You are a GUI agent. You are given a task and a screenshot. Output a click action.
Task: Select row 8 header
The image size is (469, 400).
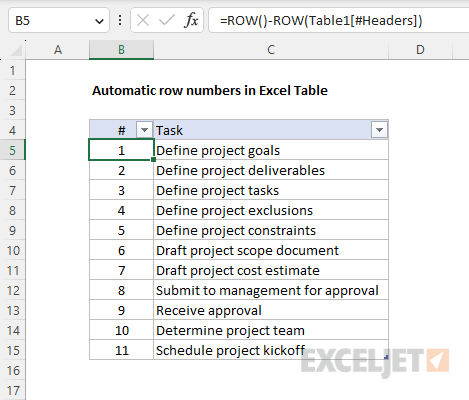(13, 210)
